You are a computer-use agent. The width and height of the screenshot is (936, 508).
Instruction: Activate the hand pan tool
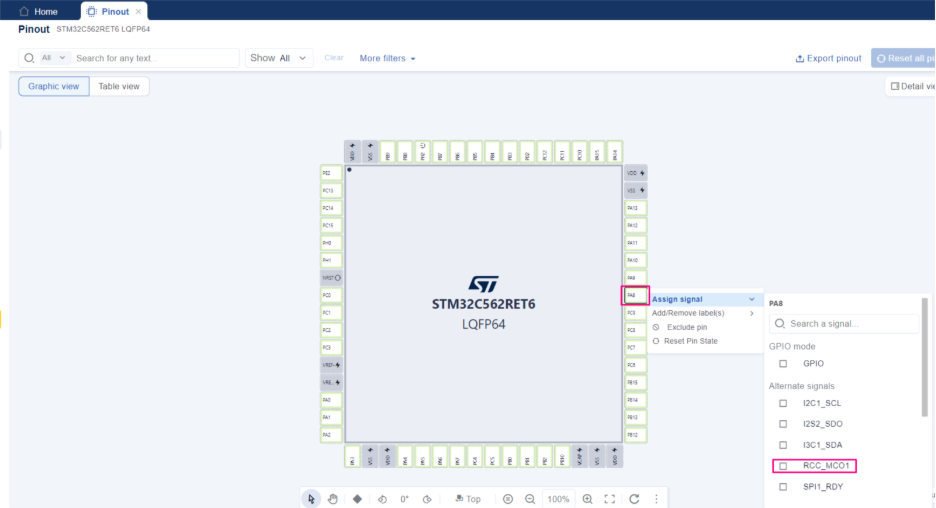pos(333,499)
